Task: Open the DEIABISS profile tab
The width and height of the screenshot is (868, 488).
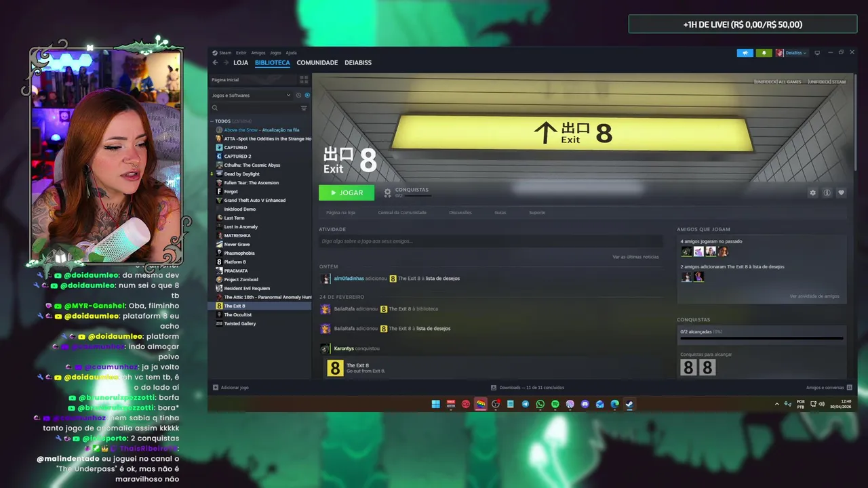Action: click(x=358, y=62)
